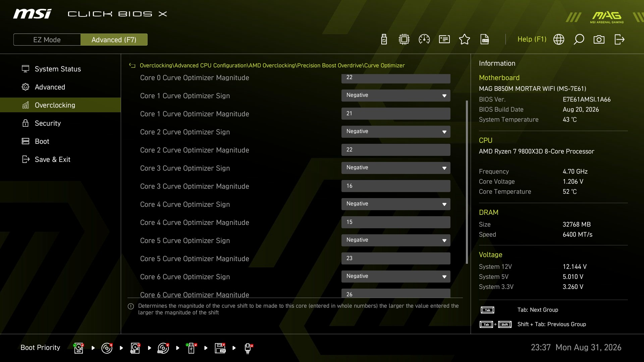Click the Curve Optimizer breadcrumb path text
Image resolution: width=644 pixels, height=362 pixels.
coord(272,66)
